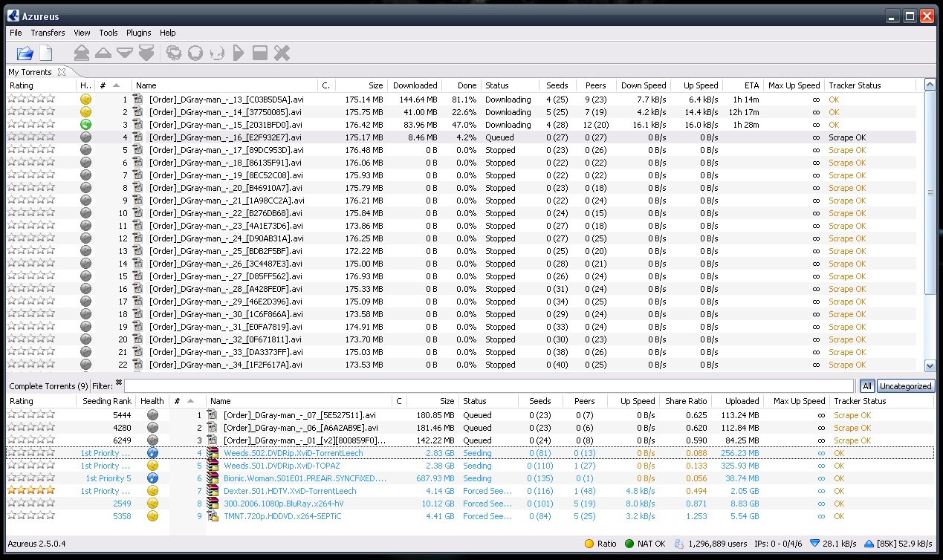This screenshot has height=560, width=943.
Task: Click the green NAT OK status icon
Action: click(629, 544)
